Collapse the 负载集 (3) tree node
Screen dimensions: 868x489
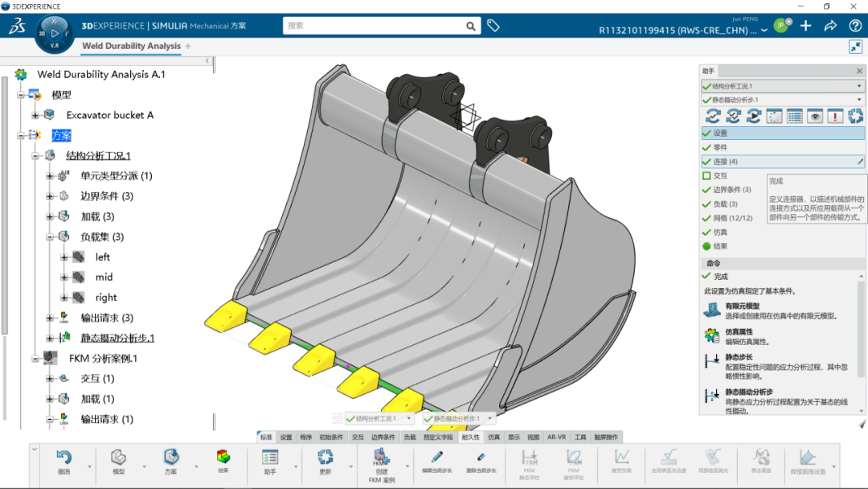point(49,237)
